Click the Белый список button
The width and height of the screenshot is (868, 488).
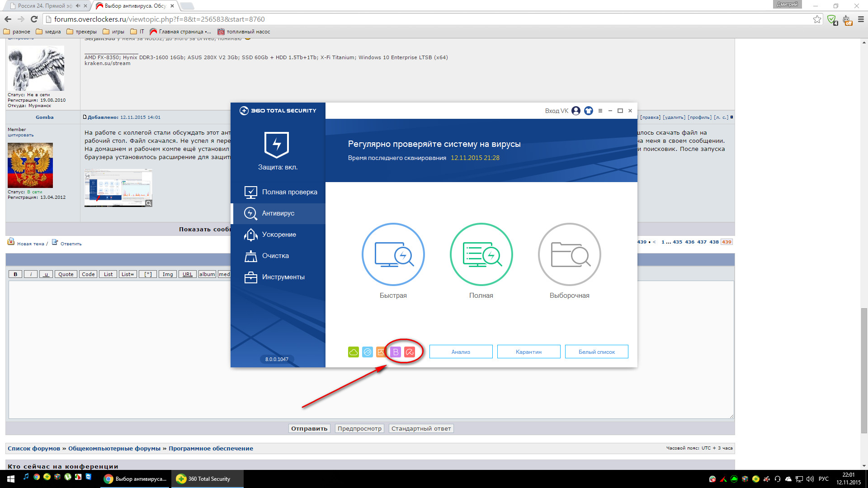point(596,352)
